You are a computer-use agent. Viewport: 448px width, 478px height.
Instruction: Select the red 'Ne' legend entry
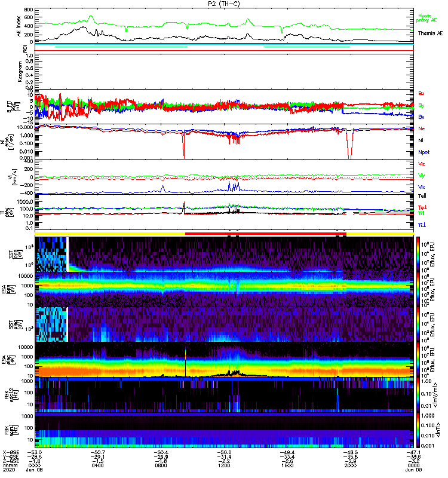(421, 128)
